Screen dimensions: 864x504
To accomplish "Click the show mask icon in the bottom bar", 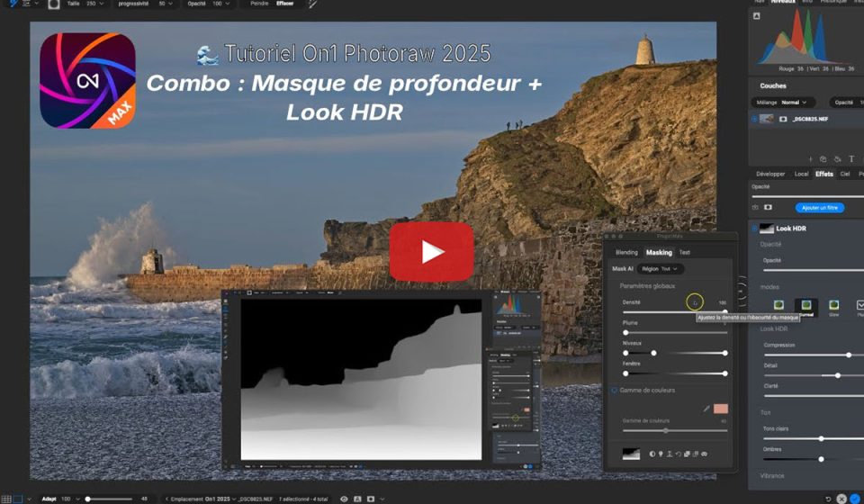I will (370, 499).
